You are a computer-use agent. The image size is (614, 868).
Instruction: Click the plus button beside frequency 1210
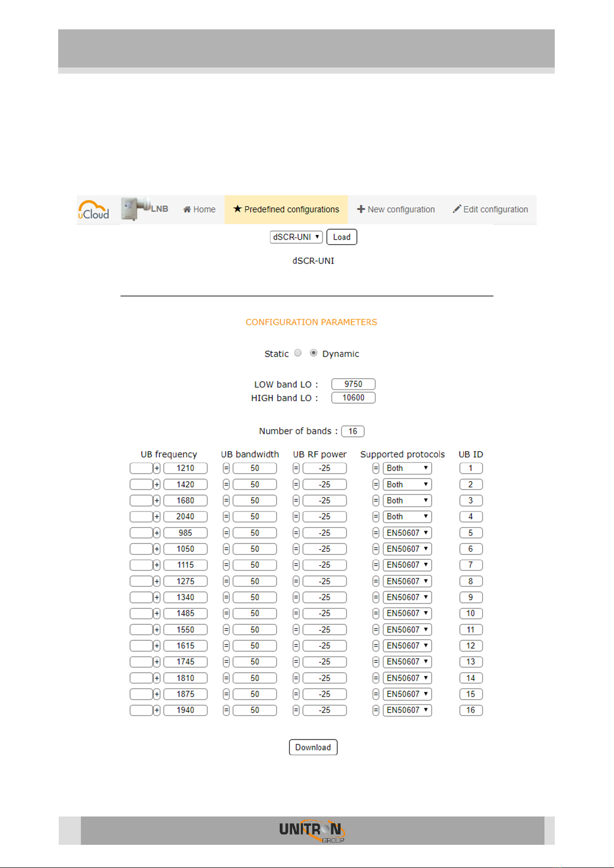[x=157, y=468]
